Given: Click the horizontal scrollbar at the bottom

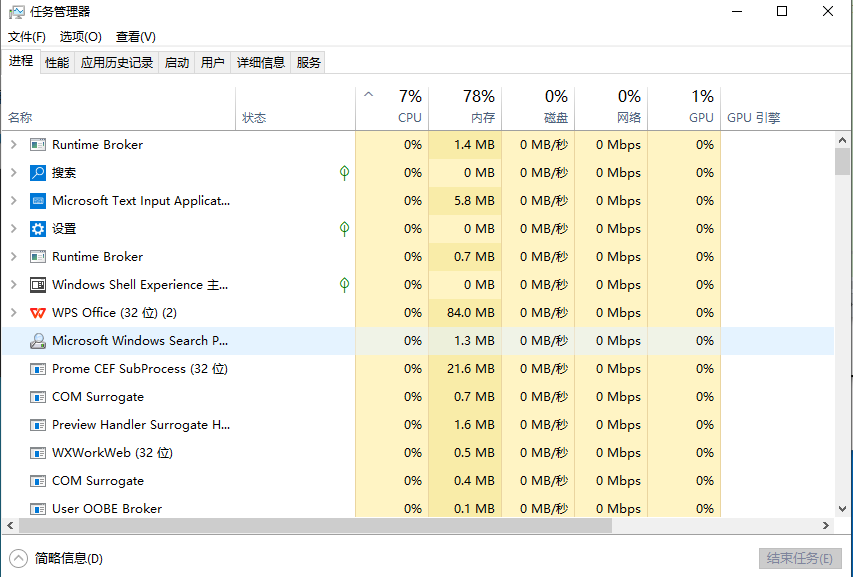Looking at the screenshot, I should (x=315, y=525).
